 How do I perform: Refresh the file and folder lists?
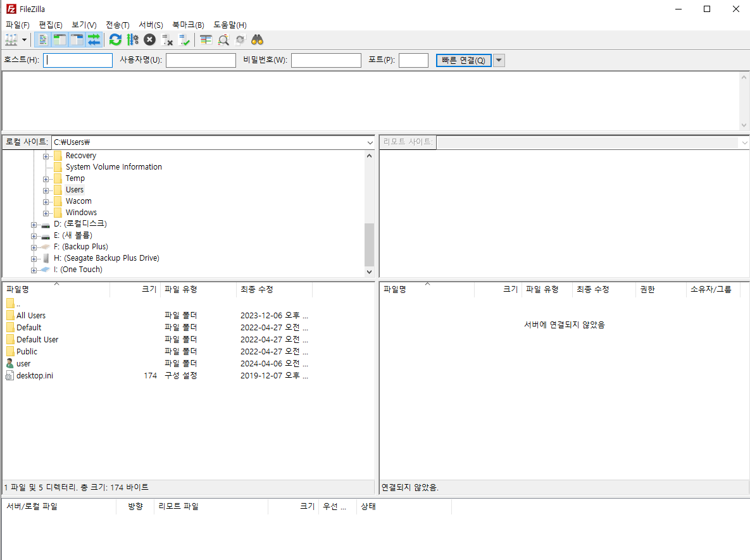click(x=115, y=40)
